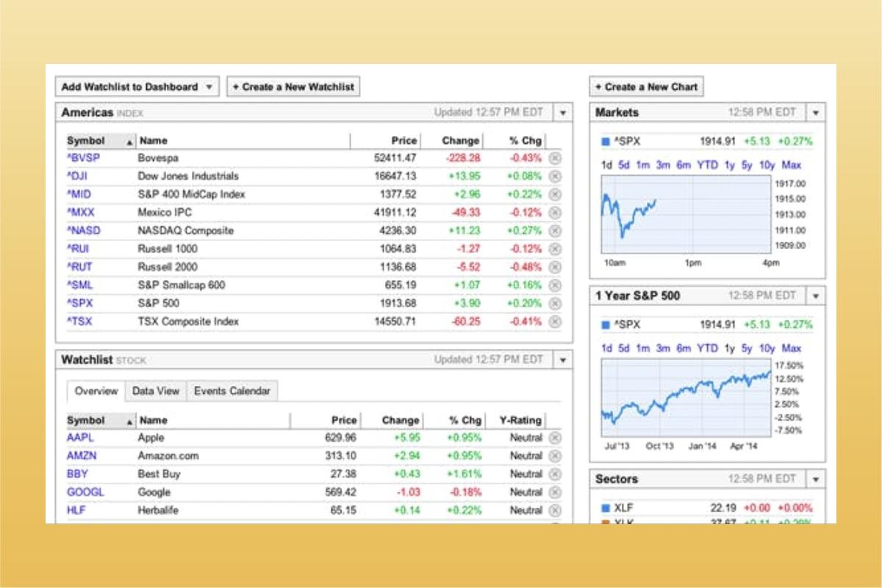Screen dimensions: 882x588
Task: Remove the ^DJI Dow Jones row
Action: (x=555, y=176)
